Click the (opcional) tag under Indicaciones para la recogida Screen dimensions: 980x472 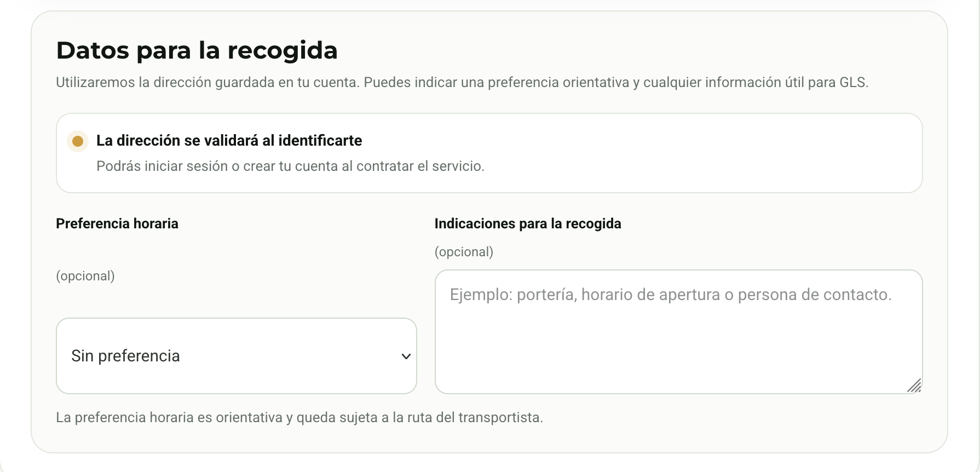click(464, 252)
